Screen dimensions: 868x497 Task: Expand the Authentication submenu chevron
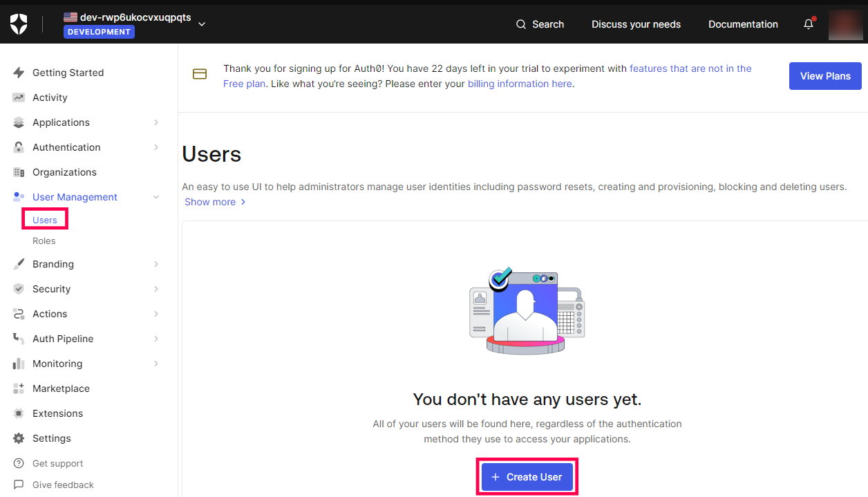click(156, 147)
